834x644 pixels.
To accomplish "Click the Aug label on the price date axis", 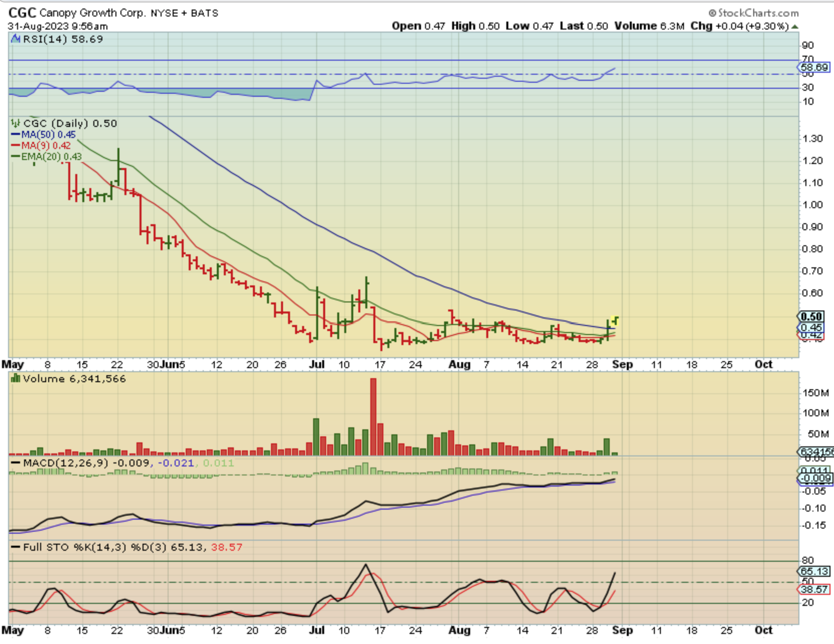I will (x=459, y=365).
